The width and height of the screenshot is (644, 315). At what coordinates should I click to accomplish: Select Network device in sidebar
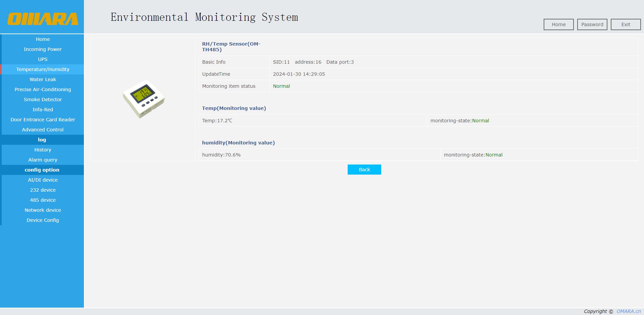point(43,210)
